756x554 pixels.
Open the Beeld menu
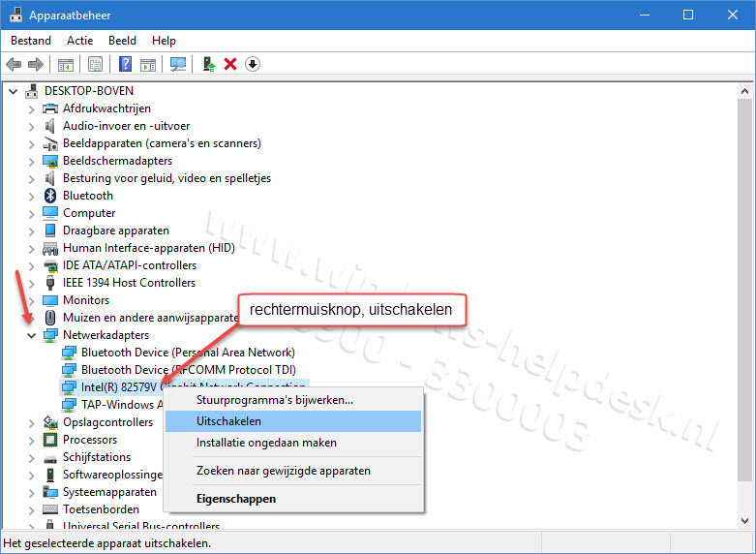tap(123, 41)
